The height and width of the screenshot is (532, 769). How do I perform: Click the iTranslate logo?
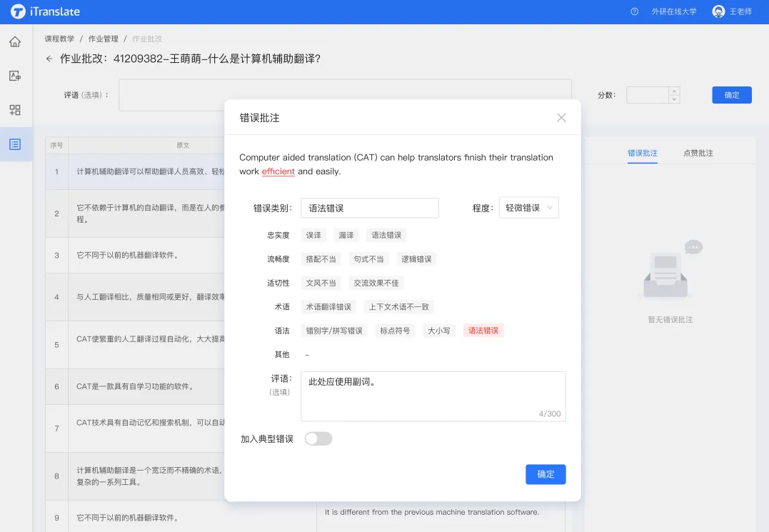point(45,11)
